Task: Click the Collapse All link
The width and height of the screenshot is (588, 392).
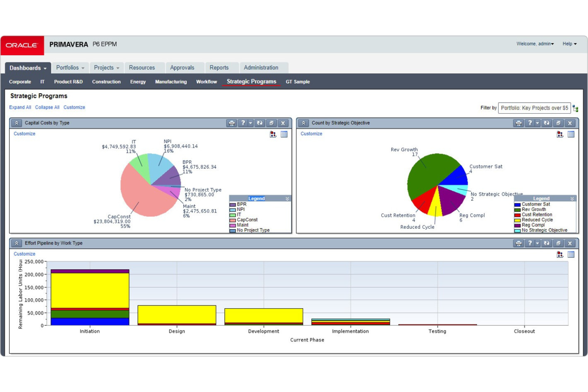Action: click(47, 108)
